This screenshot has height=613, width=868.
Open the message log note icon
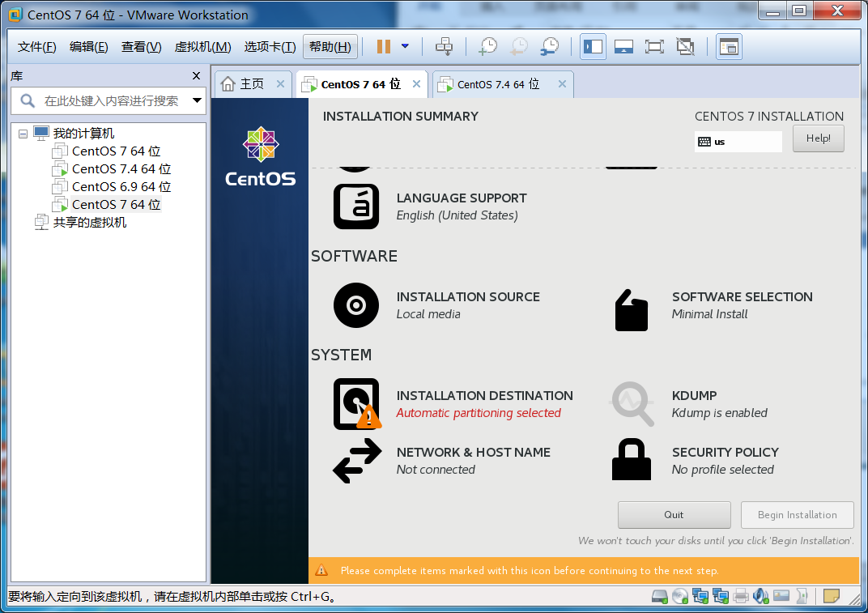tap(832, 596)
